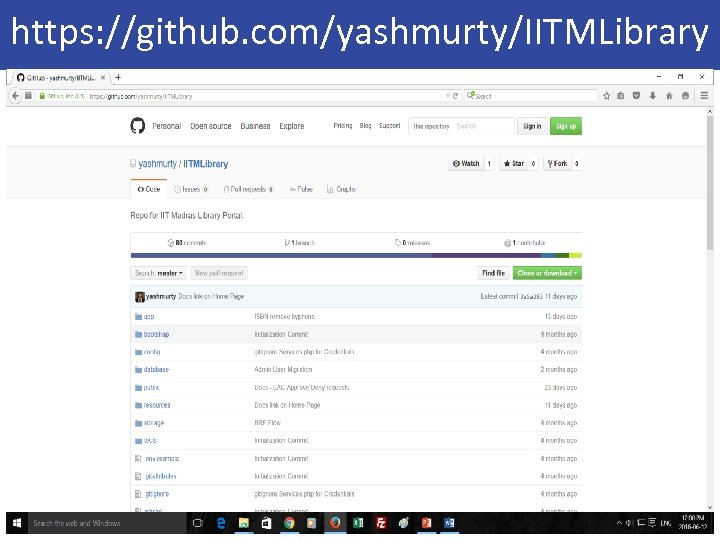
Task: Open the action center notification icon
Action: pyautogui.click(x=652, y=523)
